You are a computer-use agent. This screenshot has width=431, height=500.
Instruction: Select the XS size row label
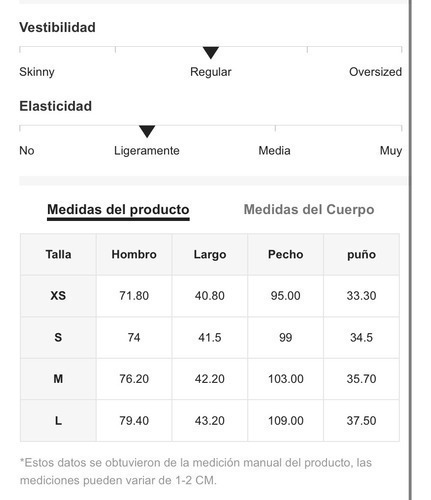[x=58, y=296]
